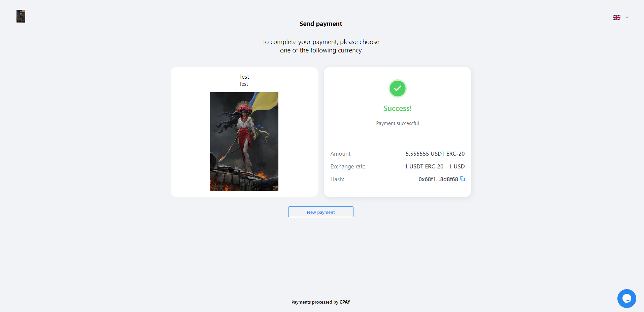This screenshot has height=312, width=644.
Task: Expand the language dropdown chevron
Action: pos(627,17)
